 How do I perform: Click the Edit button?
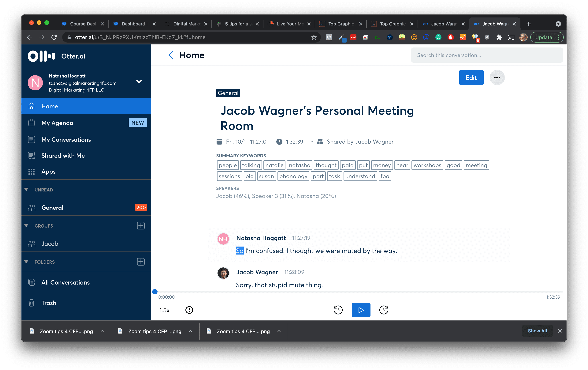[471, 77]
